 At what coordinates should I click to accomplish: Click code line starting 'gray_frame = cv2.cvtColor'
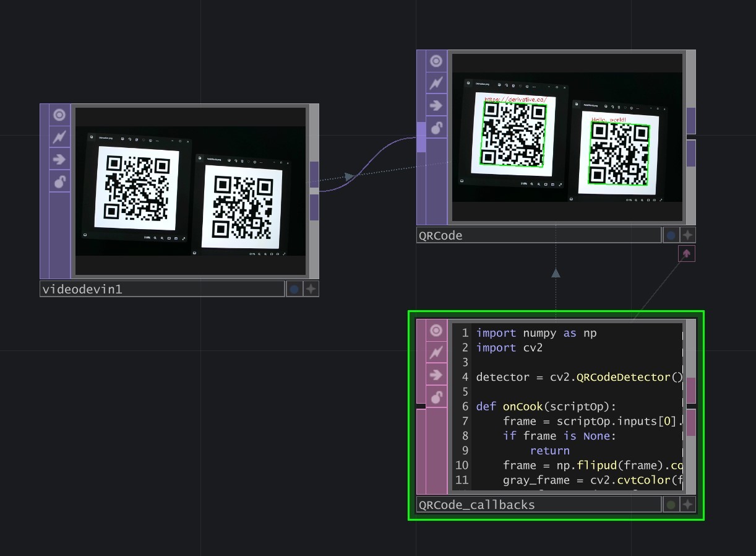click(593, 480)
